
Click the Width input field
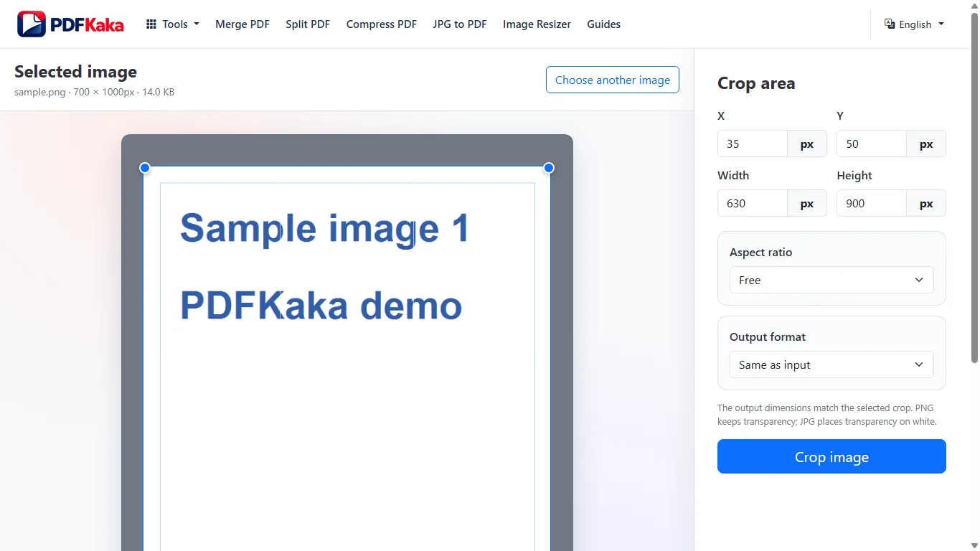tap(753, 203)
